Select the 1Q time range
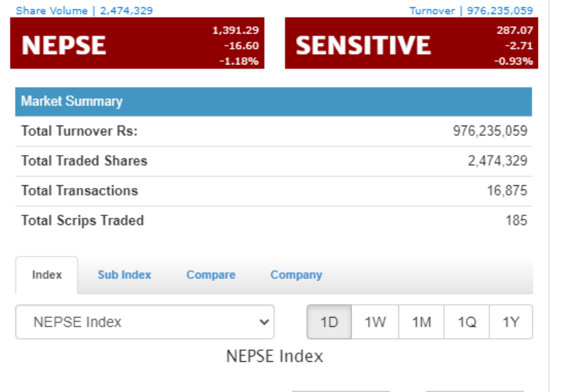 pos(466,322)
